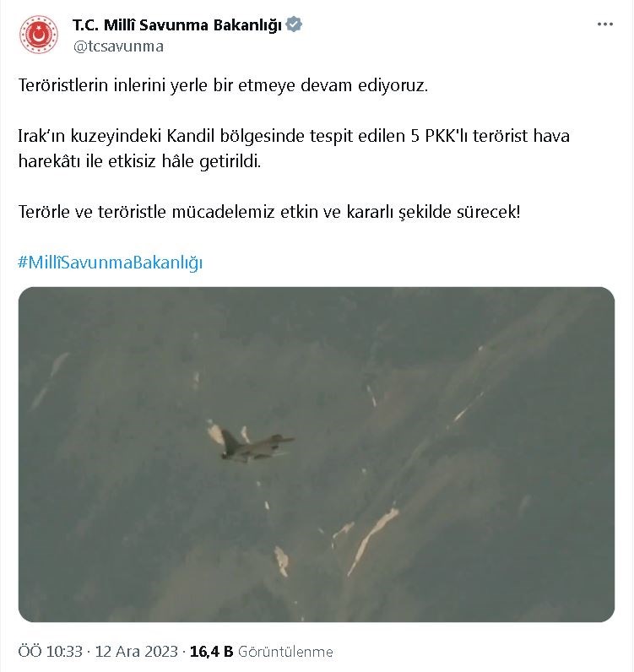Click the line harekâtı ile etkisiz hâle getirildi

pyautogui.click(x=139, y=161)
